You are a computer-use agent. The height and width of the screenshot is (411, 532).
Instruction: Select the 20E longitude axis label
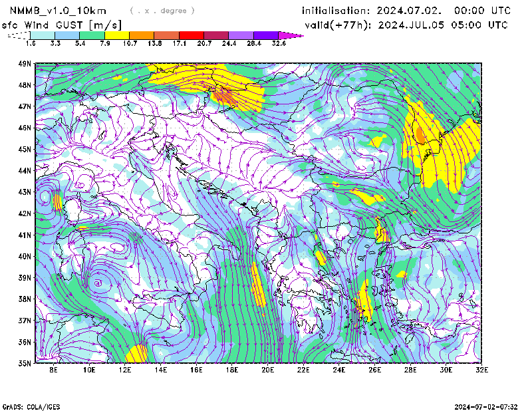click(x=268, y=370)
